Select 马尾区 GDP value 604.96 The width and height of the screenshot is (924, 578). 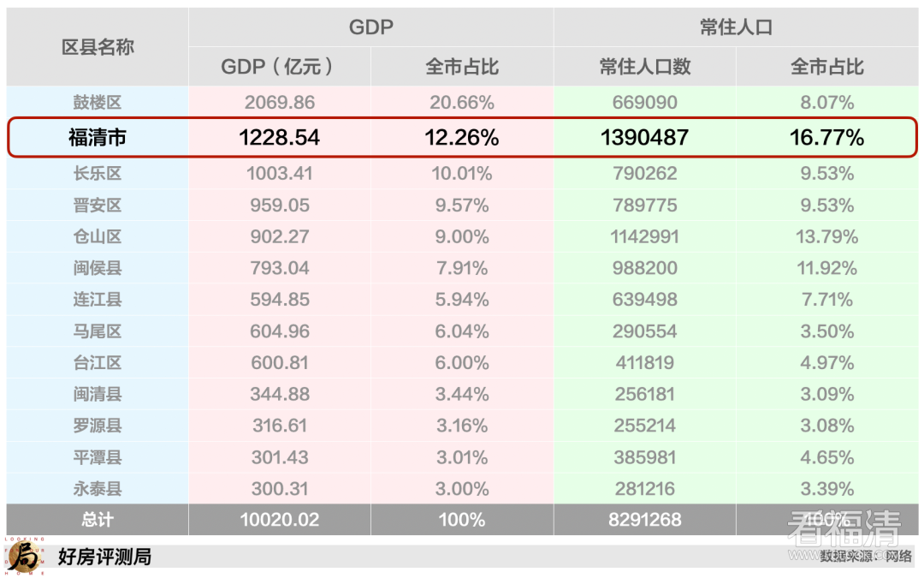280,331
